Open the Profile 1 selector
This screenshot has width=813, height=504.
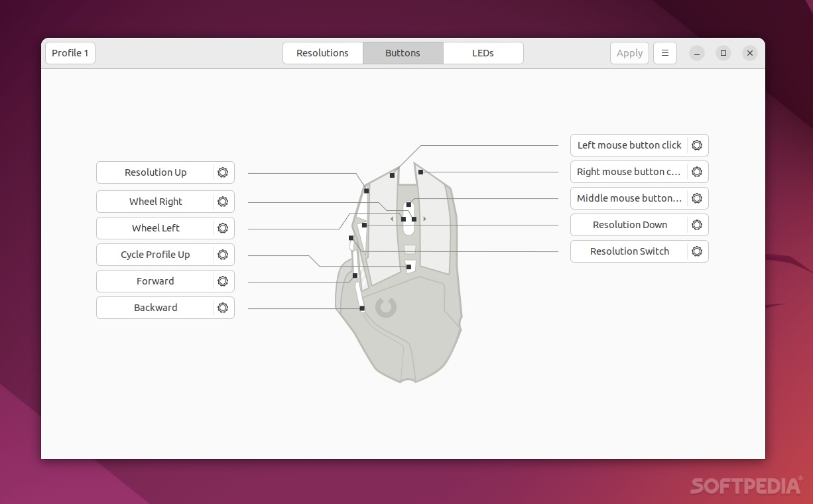[x=70, y=53]
